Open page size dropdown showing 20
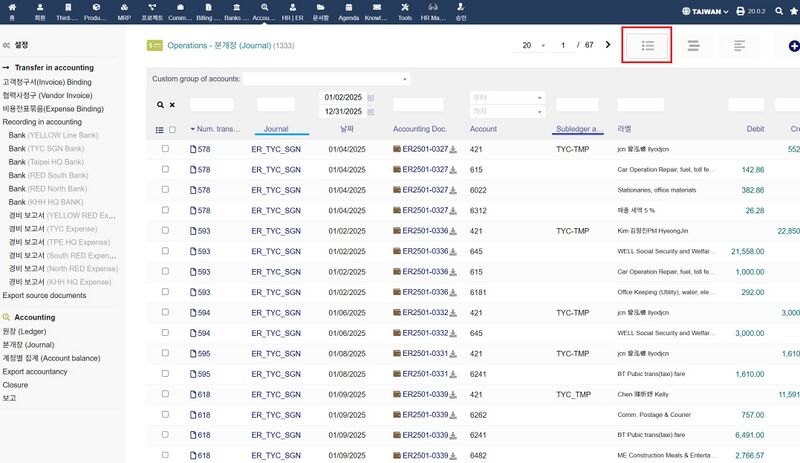 (x=528, y=45)
